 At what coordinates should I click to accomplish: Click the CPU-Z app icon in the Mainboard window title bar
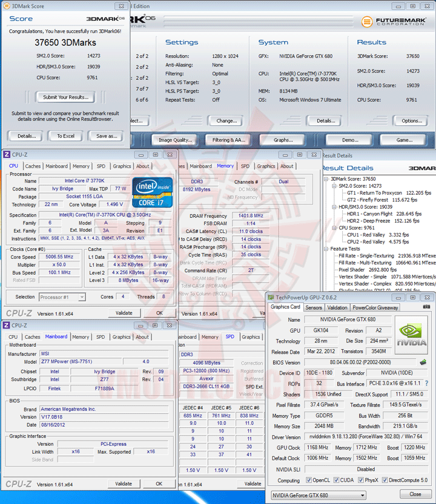click(x=7, y=326)
